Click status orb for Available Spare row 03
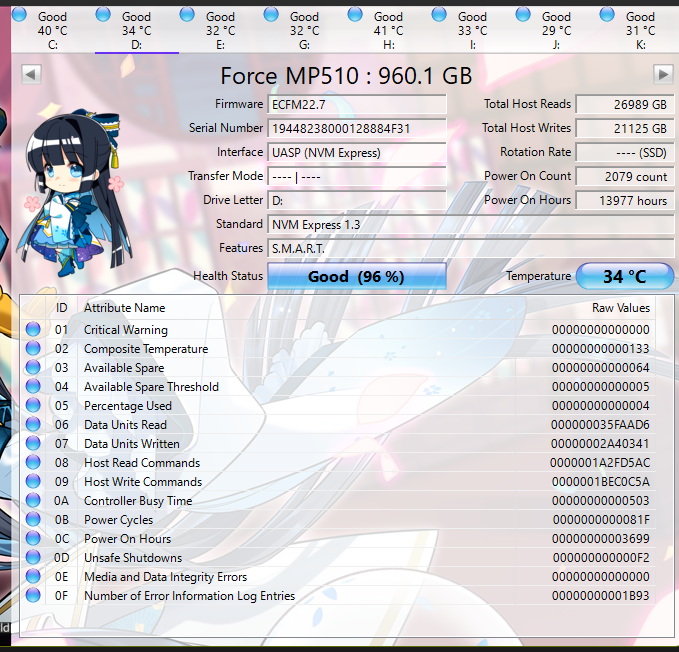679x652 pixels. pyautogui.click(x=33, y=368)
